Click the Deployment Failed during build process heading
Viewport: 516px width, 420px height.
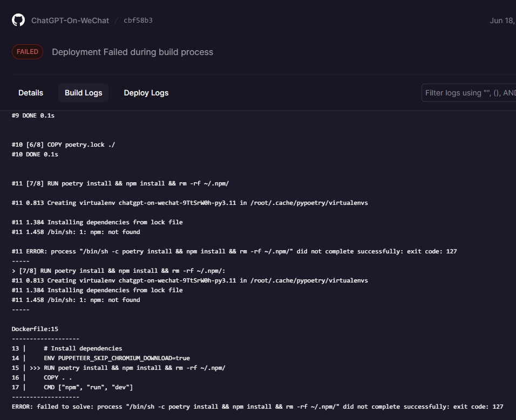tap(132, 52)
